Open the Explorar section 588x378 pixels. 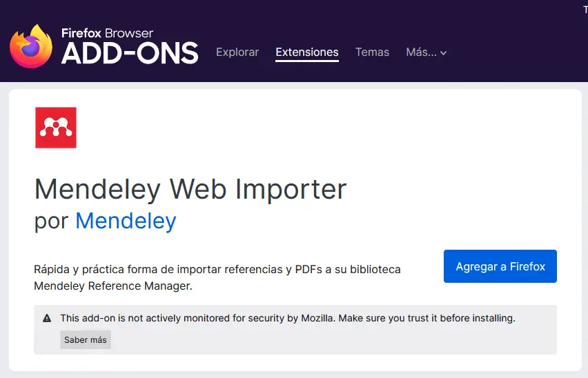(x=237, y=52)
